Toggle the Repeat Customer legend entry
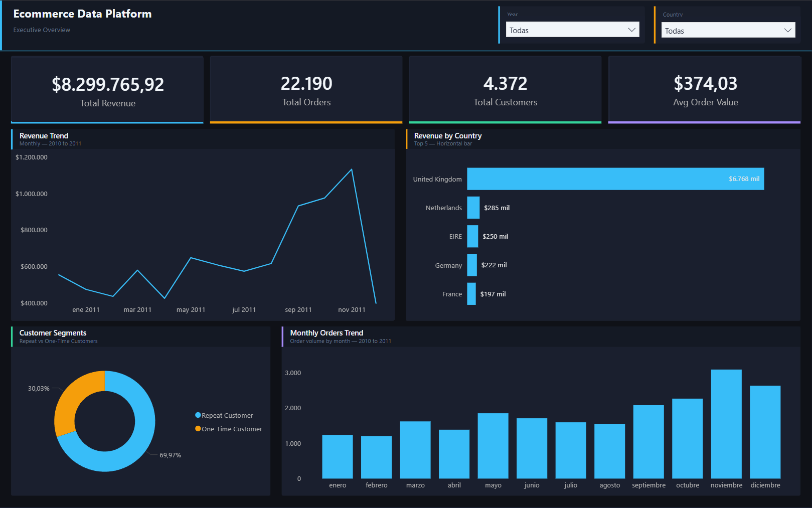812x508 pixels. tap(227, 415)
